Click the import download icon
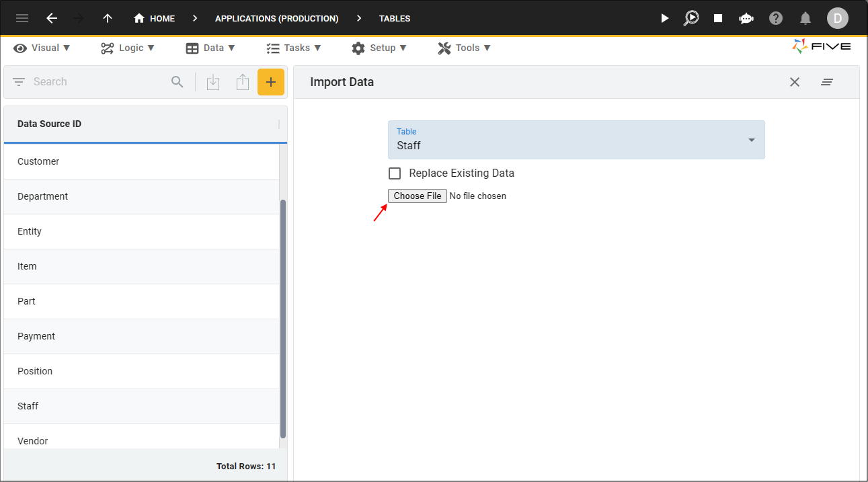868x482 pixels. [x=213, y=82]
